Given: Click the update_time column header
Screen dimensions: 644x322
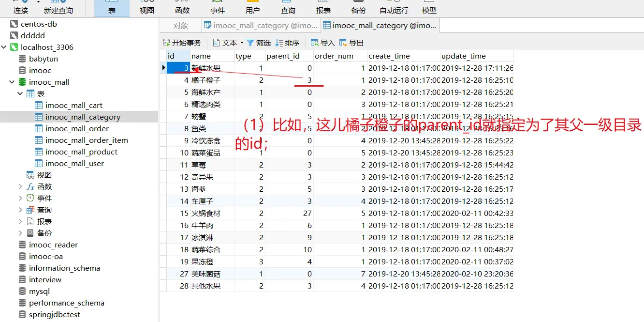Looking at the screenshot, I should 477,56.
